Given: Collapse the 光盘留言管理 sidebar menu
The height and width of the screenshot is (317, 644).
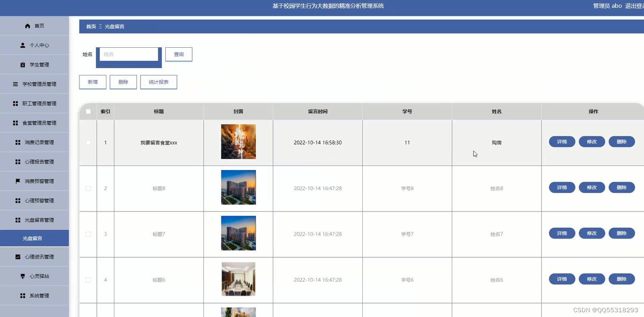Looking at the screenshot, I should pos(34,220).
